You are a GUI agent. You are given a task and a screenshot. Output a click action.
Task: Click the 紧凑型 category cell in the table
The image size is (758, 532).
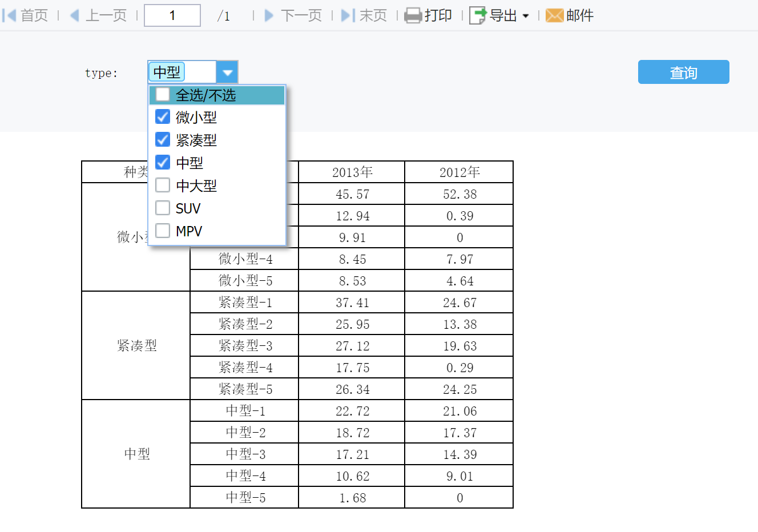pos(136,345)
